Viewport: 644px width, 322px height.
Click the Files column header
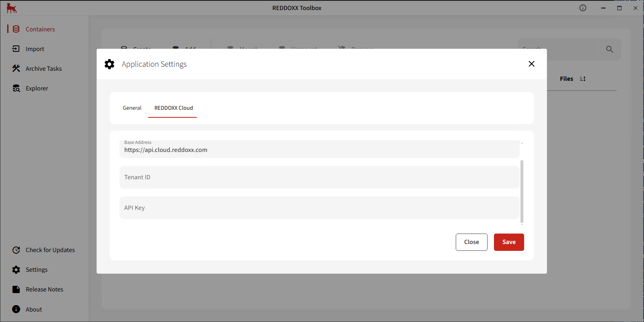tap(566, 79)
